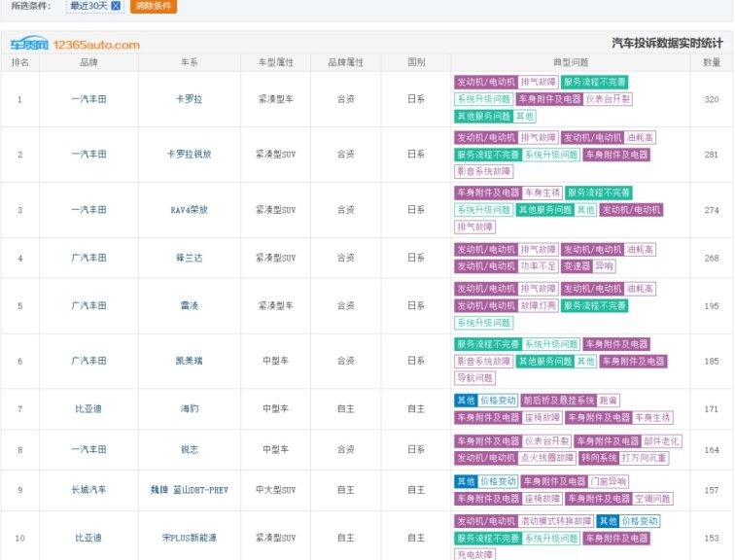This screenshot has height=560, width=735.
Task: Click 部件老化 tag in 锐志 row
Action: pyautogui.click(x=661, y=441)
